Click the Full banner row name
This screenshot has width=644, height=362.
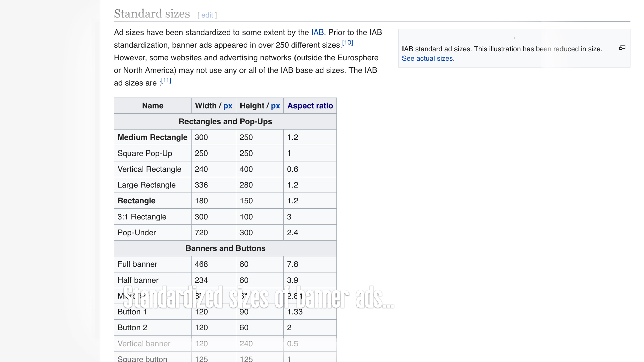click(x=138, y=264)
